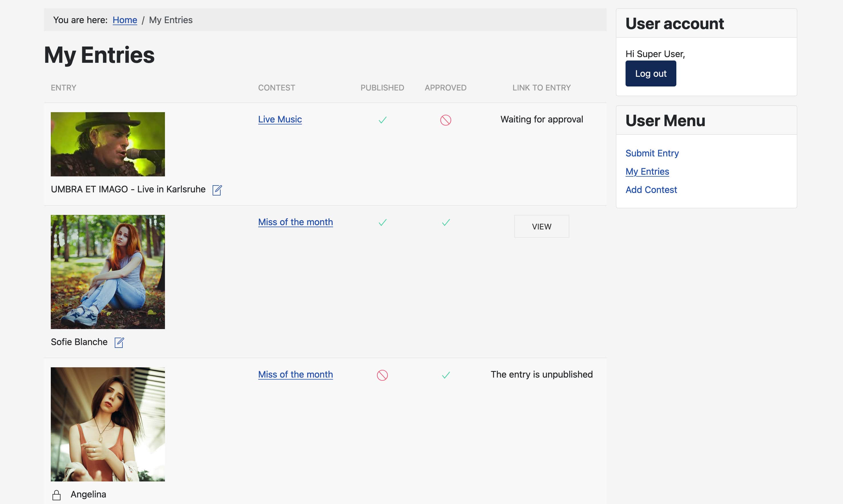
Task: Open the Live Music contest link
Action: (x=280, y=119)
